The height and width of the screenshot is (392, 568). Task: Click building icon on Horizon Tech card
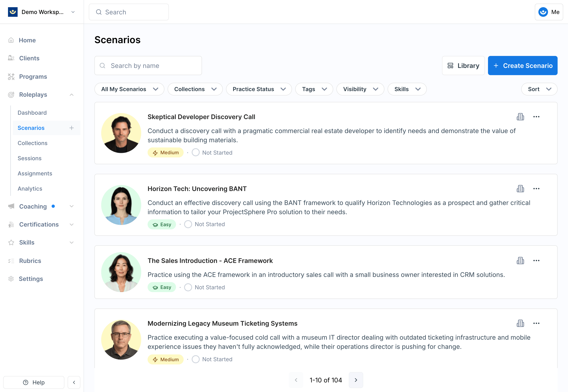click(520, 189)
